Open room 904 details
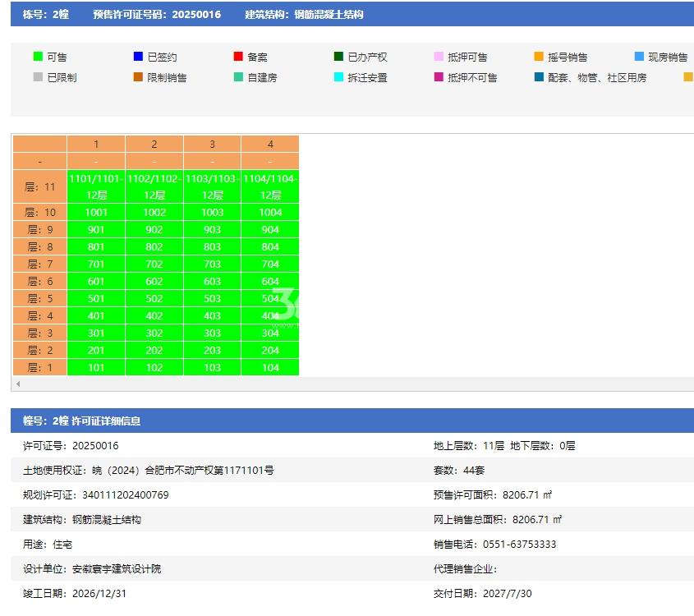 270,230
